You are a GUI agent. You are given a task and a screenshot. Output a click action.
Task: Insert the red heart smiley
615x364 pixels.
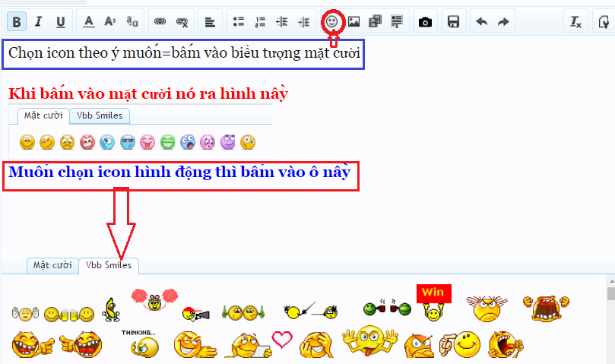coord(283,340)
